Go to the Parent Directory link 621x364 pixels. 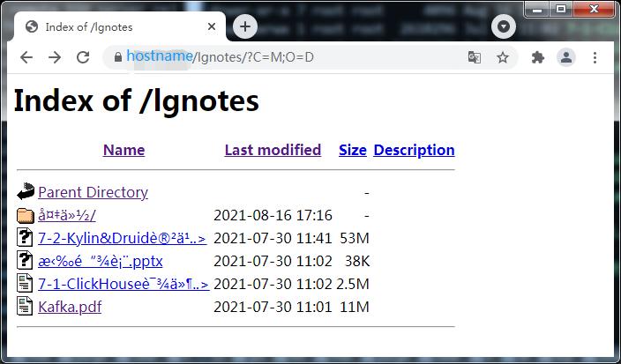pyautogui.click(x=93, y=192)
